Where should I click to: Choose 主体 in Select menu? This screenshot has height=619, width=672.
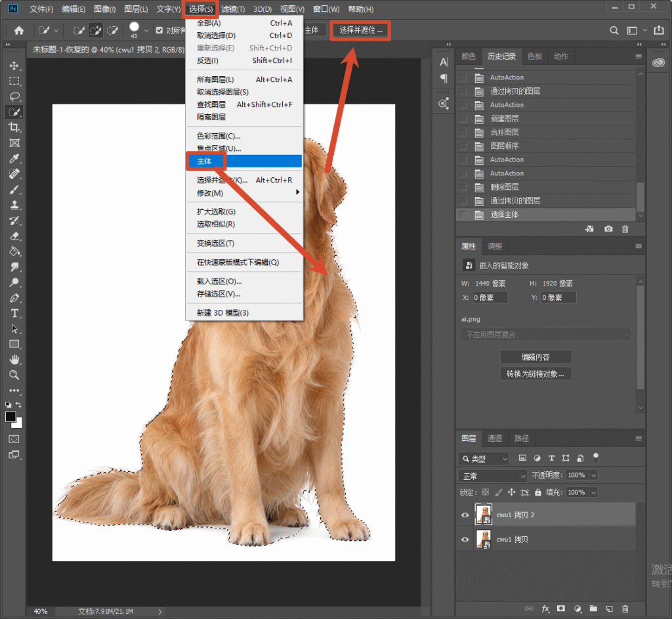244,161
